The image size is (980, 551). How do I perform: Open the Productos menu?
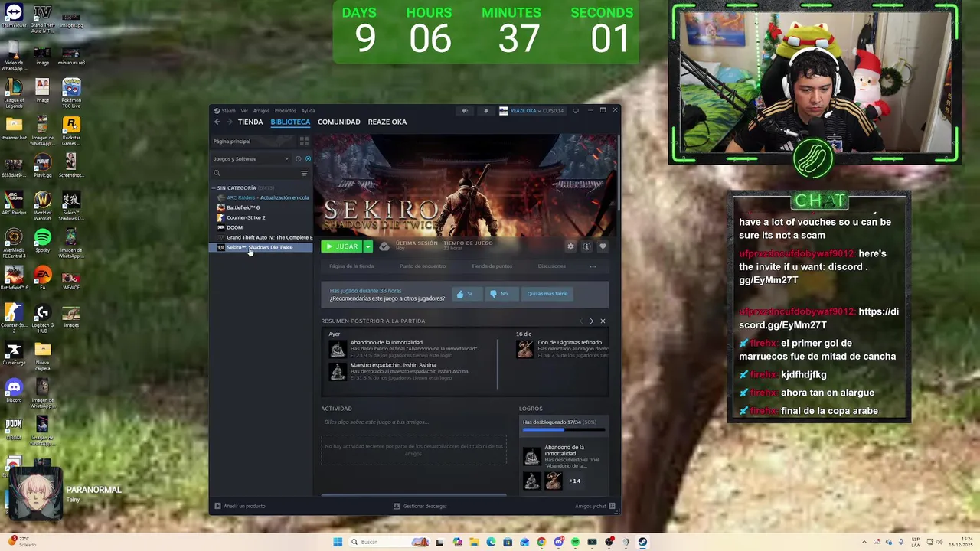[x=285, y=111]
